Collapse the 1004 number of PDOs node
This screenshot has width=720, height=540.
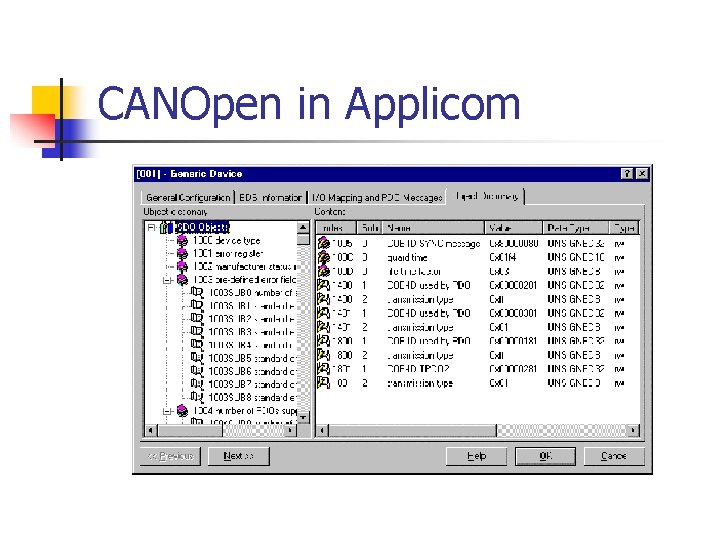coord(168,411)
